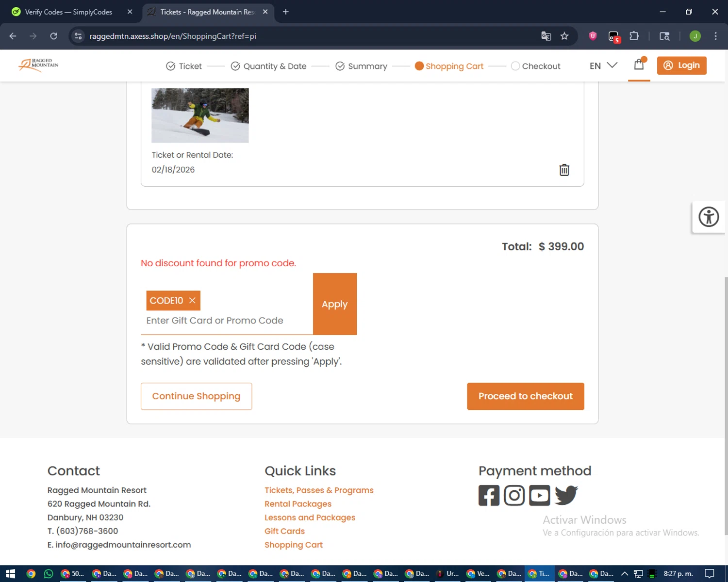Open Tickets, Passes & Programs link
This screenshot has width=728, height=582.
point(319,490)
